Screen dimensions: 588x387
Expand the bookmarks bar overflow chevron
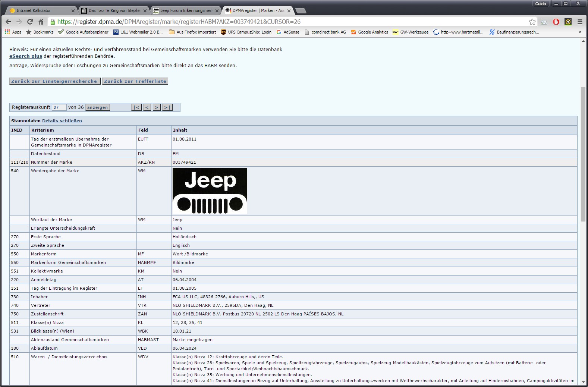(580, 32)
